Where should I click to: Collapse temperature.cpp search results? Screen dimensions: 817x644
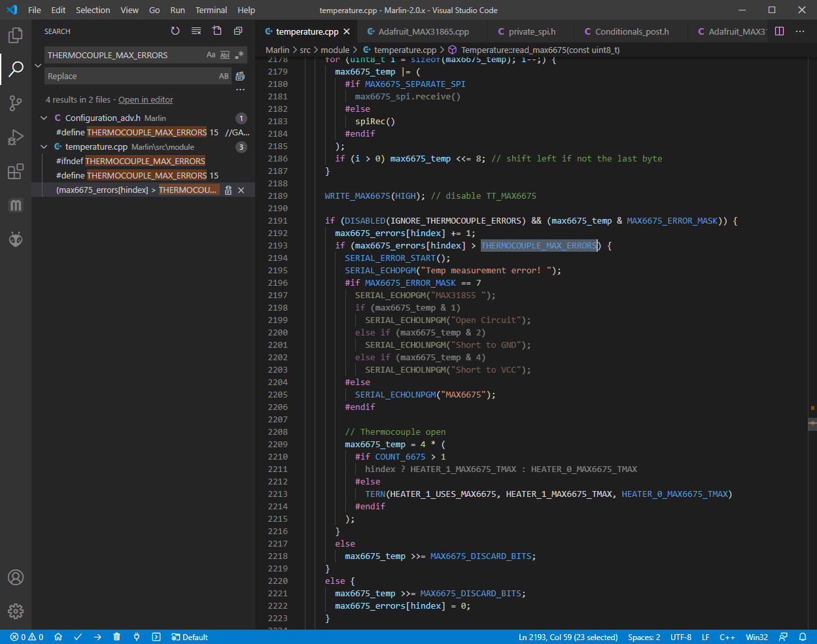pyautogui.click(x=44, y=146)
